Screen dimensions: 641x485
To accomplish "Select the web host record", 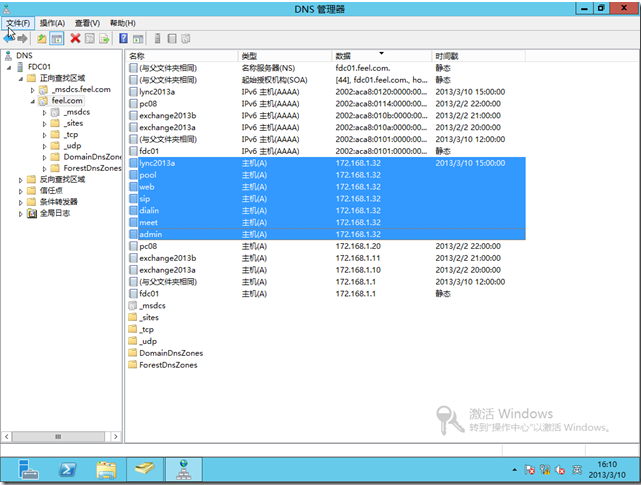I will tap(327, 187).
